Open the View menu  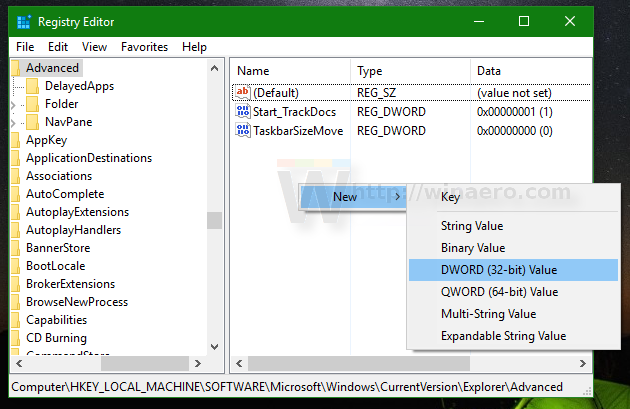(x=94, y=47)
